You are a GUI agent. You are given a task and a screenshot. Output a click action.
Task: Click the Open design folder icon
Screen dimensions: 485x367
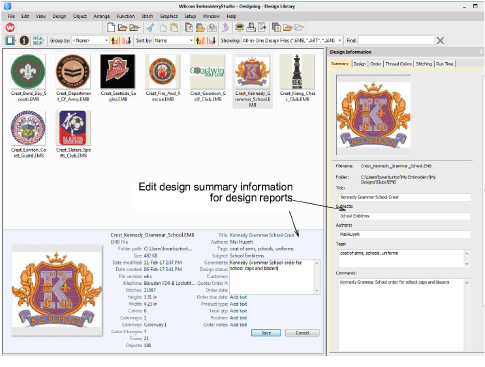click(122, 27)
